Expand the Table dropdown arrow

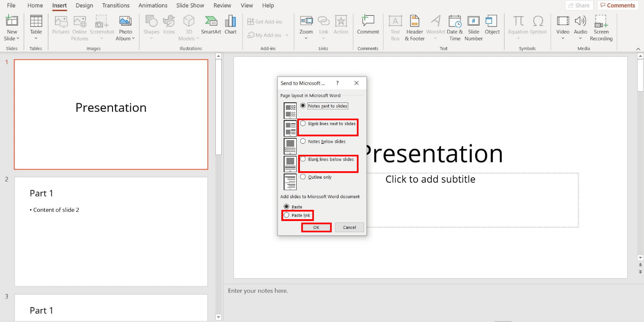coord(36,39)
